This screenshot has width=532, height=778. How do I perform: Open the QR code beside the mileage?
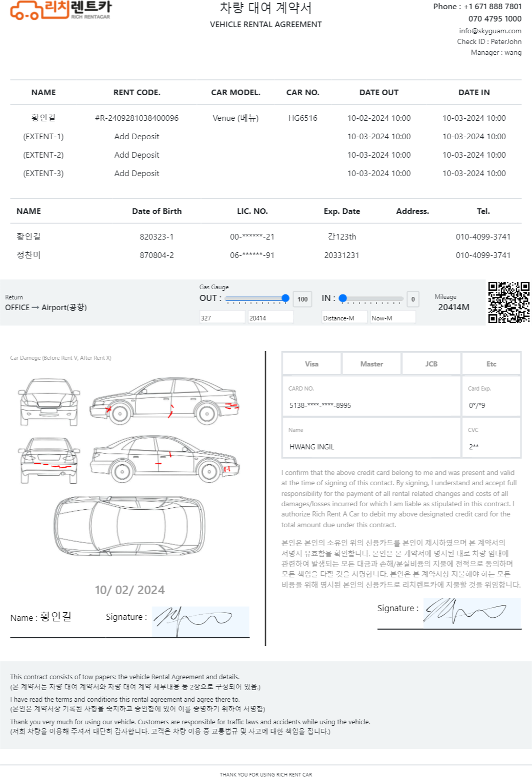click(508, 302)
